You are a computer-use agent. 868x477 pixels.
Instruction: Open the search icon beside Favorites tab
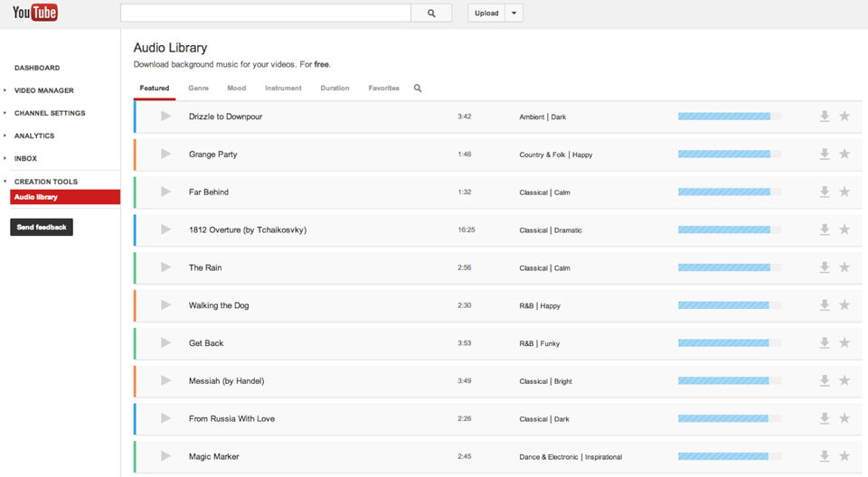[418, 89]
